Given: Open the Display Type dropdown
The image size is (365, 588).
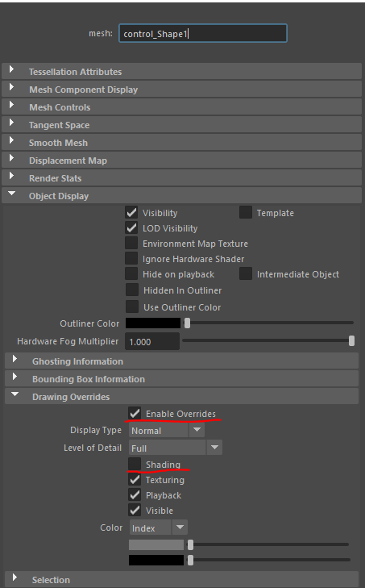Looking at the screenshot, I should [167, 430].
